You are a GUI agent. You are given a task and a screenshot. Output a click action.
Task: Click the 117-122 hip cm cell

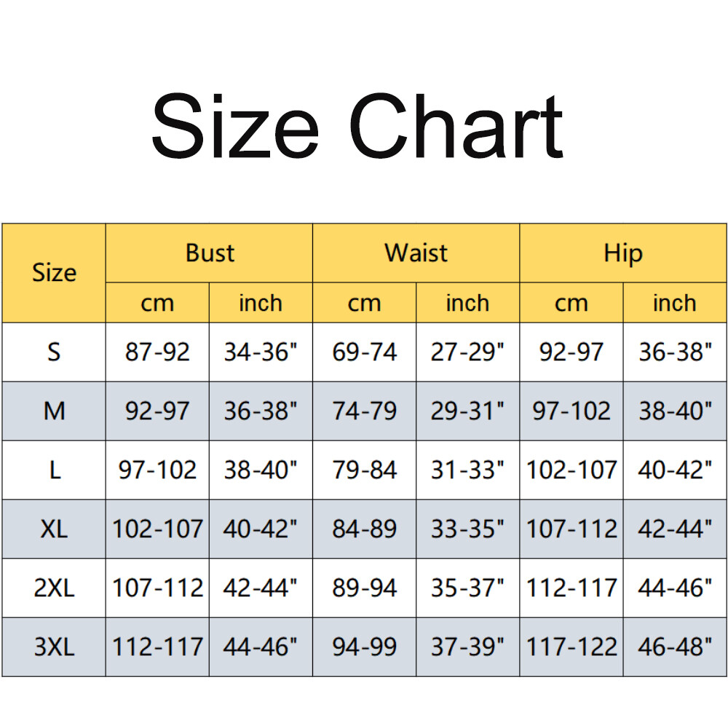571,647
